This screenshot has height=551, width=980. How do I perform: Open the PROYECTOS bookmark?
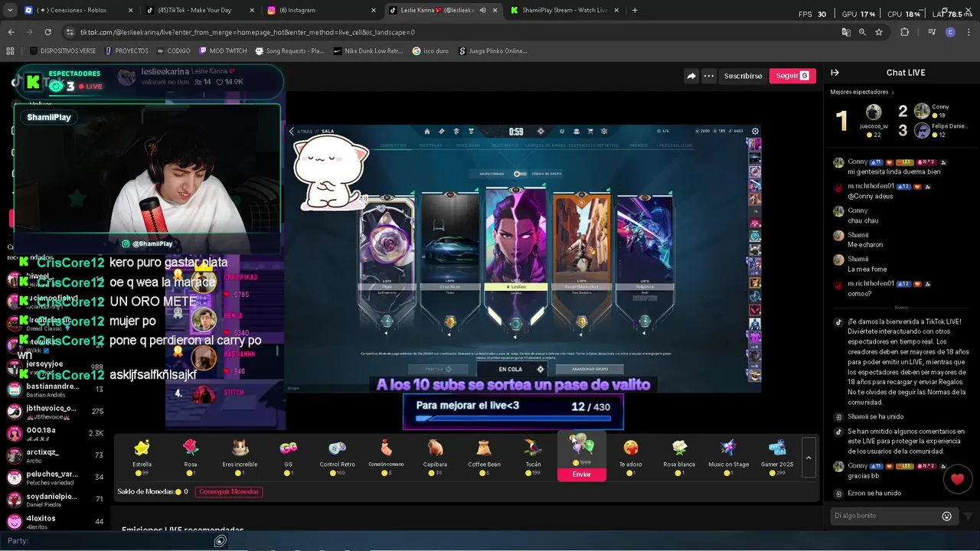click(x=126, y=51)
